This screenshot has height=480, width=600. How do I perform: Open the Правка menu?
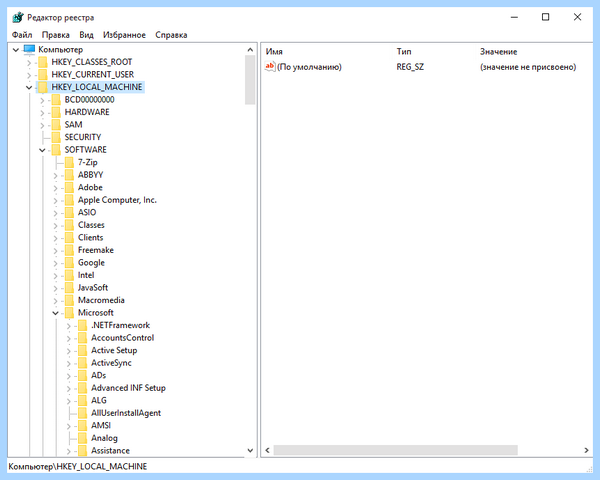[55, 35]
